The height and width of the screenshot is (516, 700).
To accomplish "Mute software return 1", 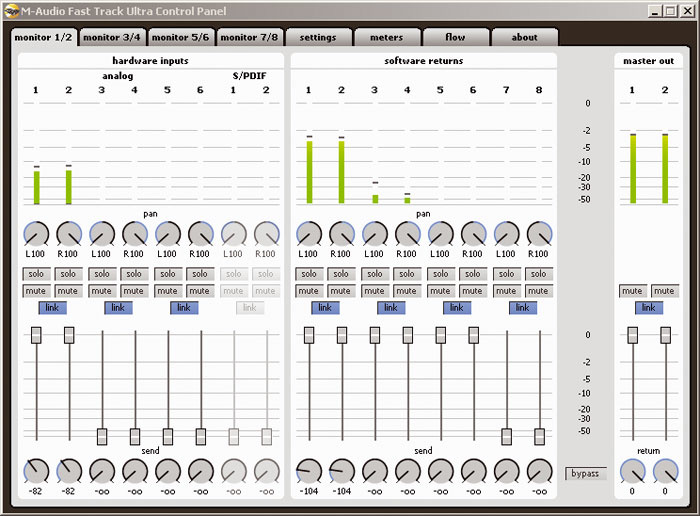I will (308, 291).
